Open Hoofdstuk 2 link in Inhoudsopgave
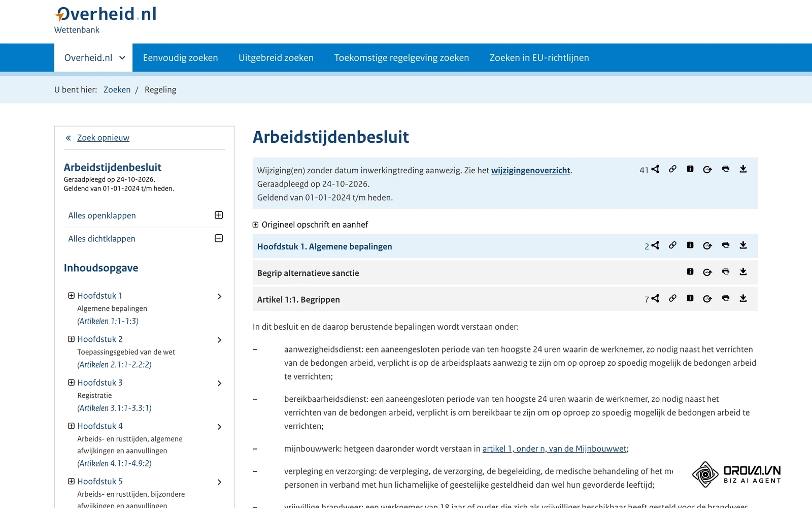Screen dimensions: 812x508 [x=100, y=339]
